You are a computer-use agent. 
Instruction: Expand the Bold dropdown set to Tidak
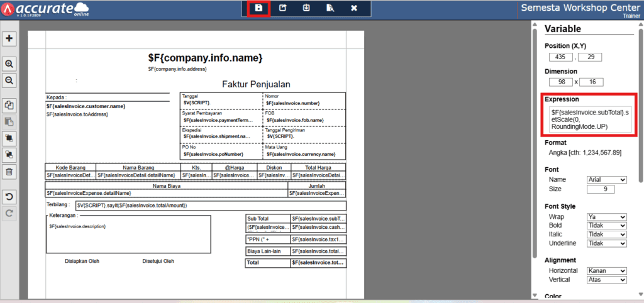(606, 226)
